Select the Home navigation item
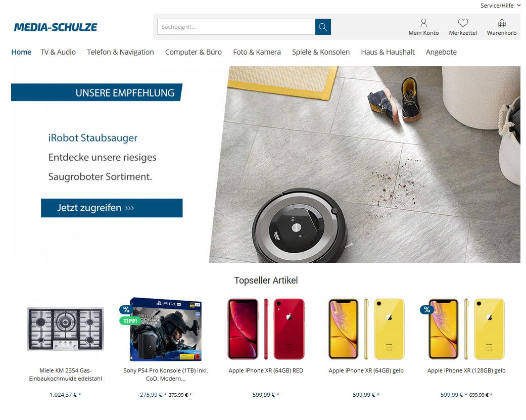This screenshot has width=526, height=420. click(x=21, y=53)
